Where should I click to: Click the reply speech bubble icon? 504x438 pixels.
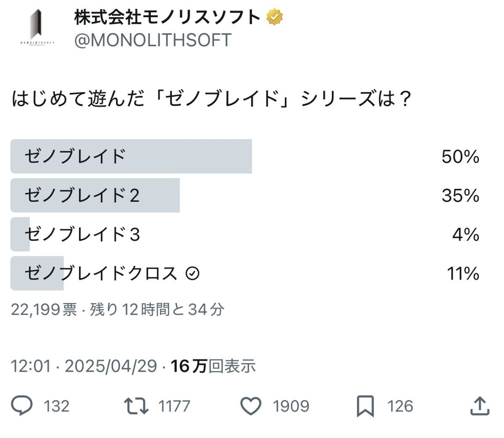tap(22, 406)
